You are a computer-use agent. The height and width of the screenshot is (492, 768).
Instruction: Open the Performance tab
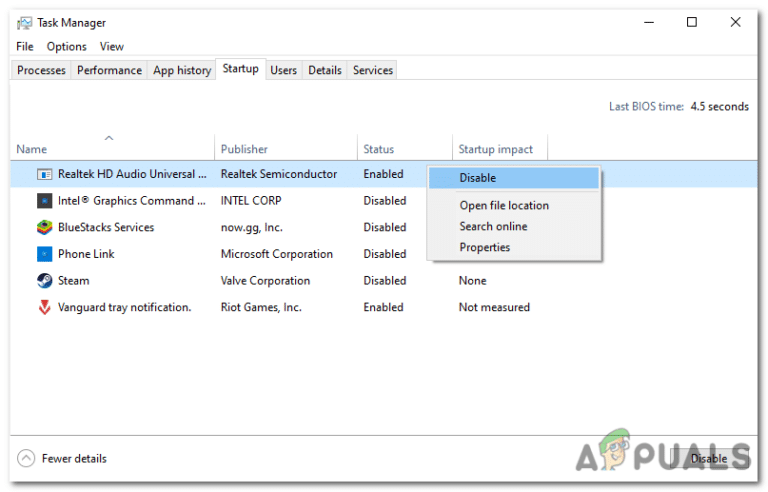pyautogui.click(x=109, y=70)
